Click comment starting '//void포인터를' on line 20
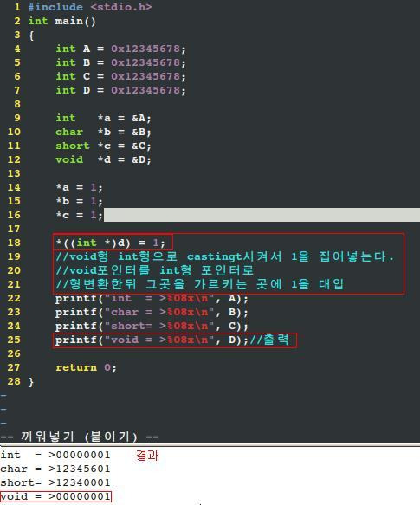The image size is (420, 505). [x=155, y=270]
